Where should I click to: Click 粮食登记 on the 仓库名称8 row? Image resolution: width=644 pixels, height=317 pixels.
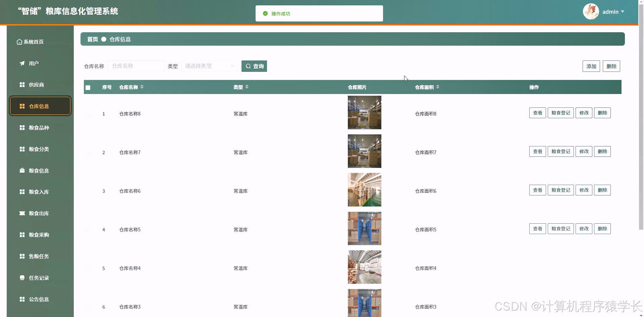(560, 112)
